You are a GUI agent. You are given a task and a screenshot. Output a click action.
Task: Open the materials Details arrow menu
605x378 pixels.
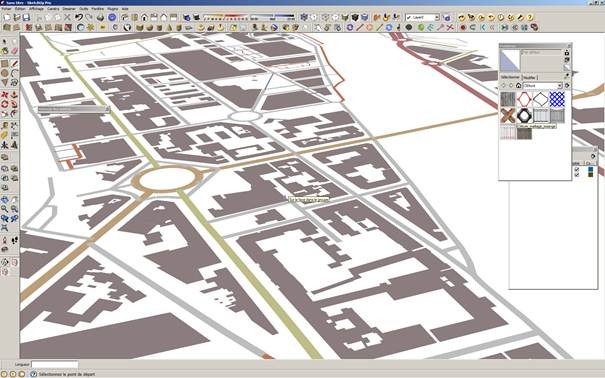coord(567,86)
